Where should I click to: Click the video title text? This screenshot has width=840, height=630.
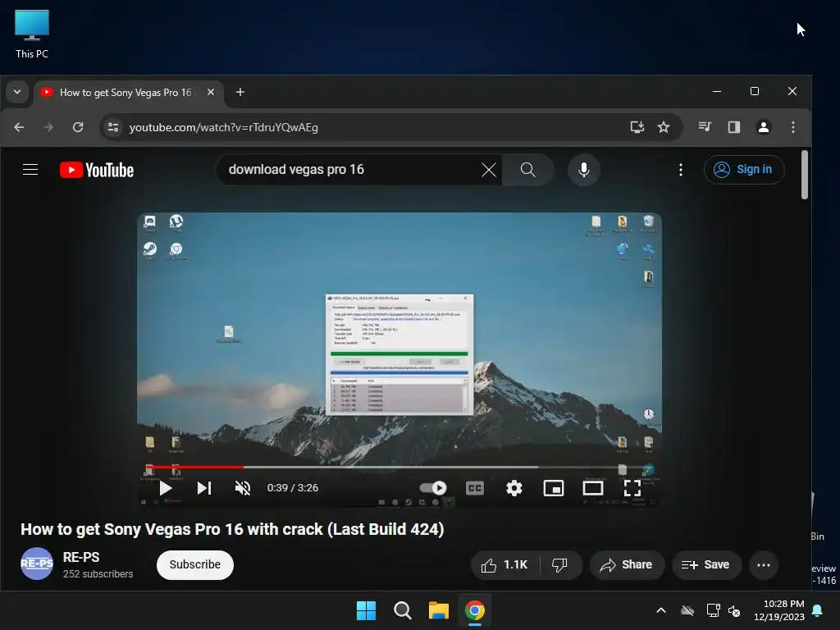click(x=232, y=529)
